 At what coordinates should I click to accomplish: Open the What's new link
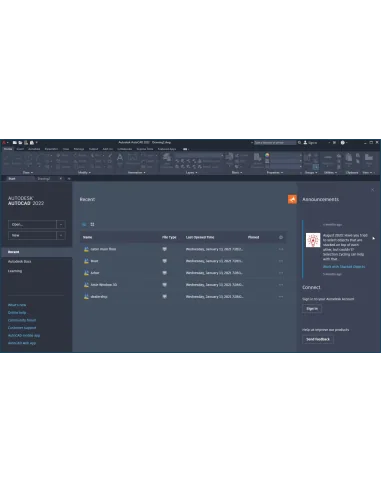point(17,305)
